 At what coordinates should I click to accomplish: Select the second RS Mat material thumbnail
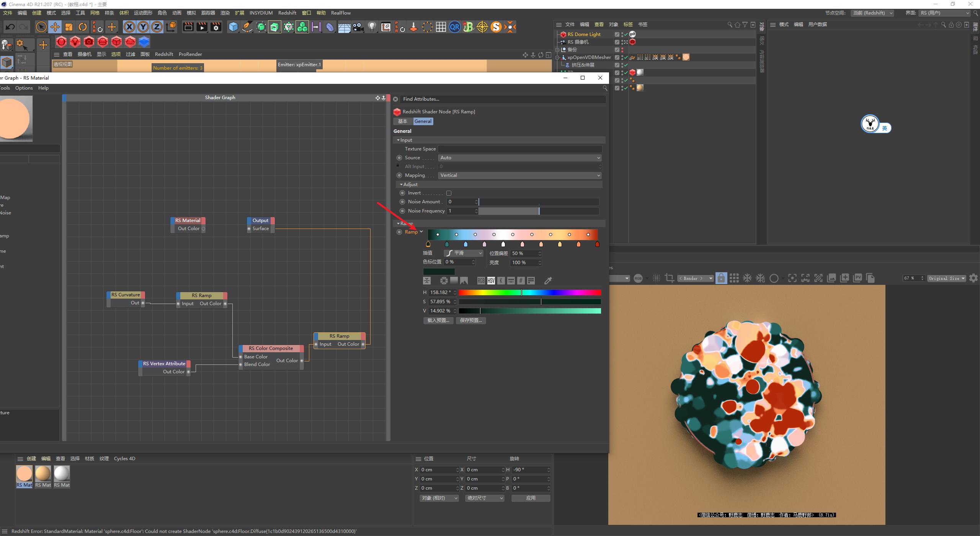tap(43, 475)
